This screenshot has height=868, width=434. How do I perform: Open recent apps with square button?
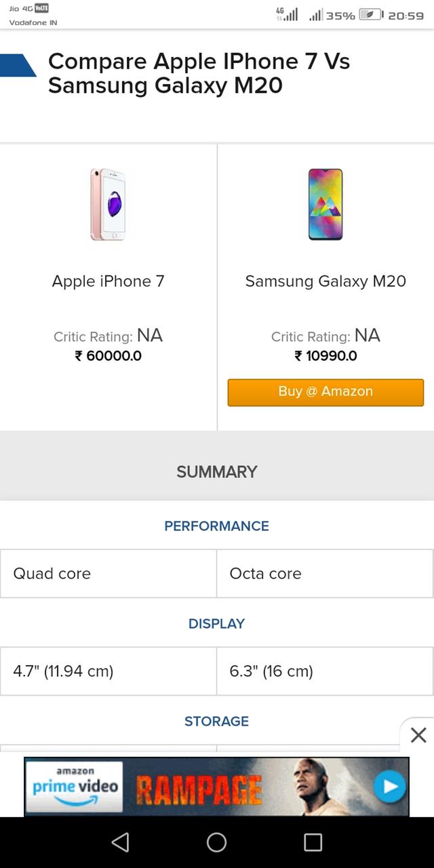313,842
